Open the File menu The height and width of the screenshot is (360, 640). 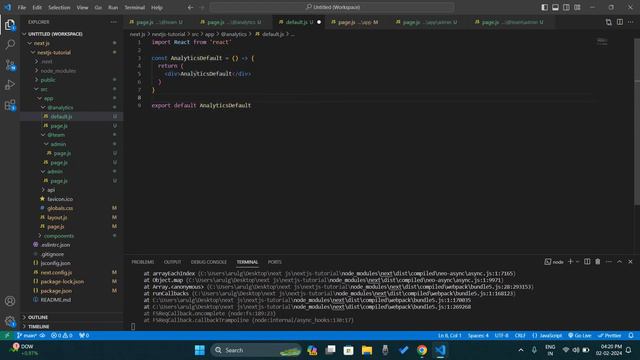pyautogui.click(x=22, y=7)
